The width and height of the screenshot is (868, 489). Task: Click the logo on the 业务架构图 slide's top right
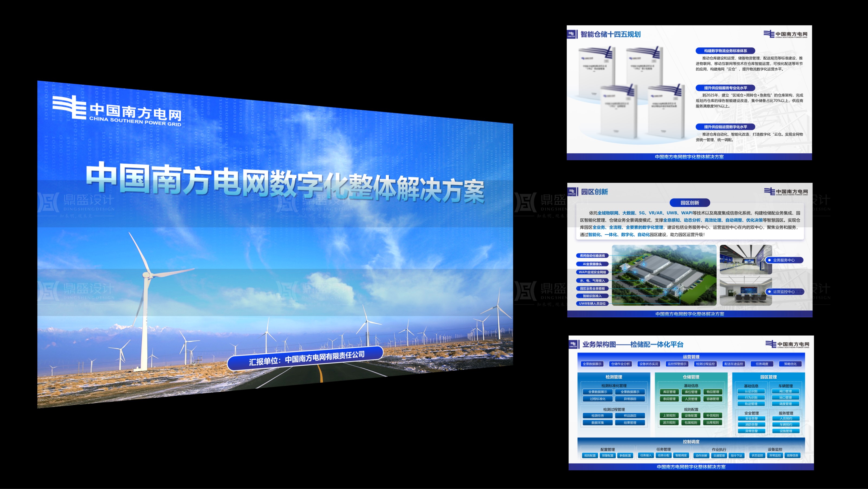[x=787, y=344]
